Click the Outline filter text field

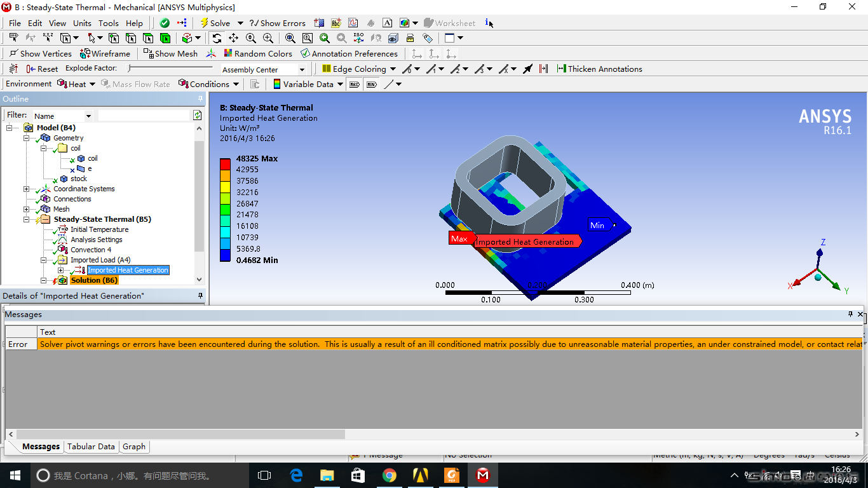144,116
